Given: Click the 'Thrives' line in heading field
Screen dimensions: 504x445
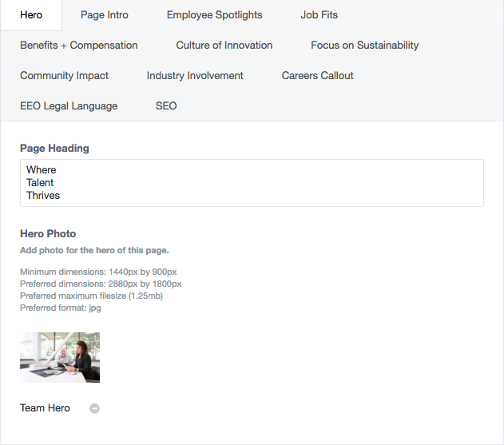Looking at the screenshot, I should pos(43,196).
